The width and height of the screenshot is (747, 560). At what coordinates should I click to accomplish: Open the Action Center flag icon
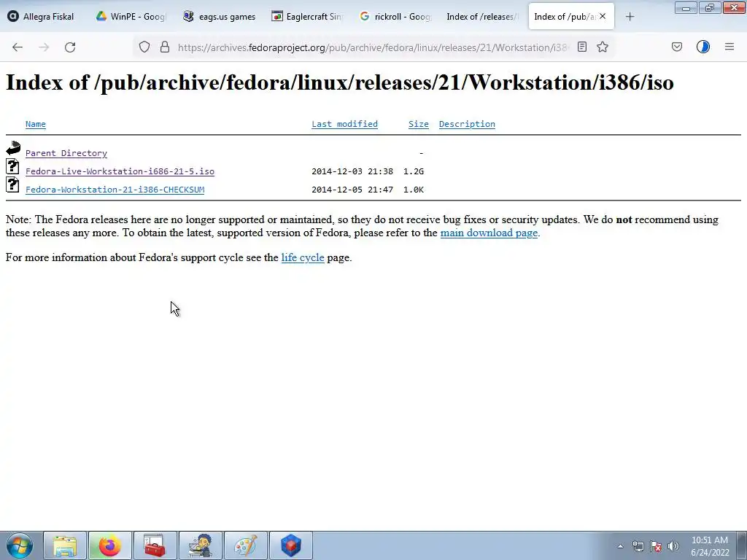656,546
